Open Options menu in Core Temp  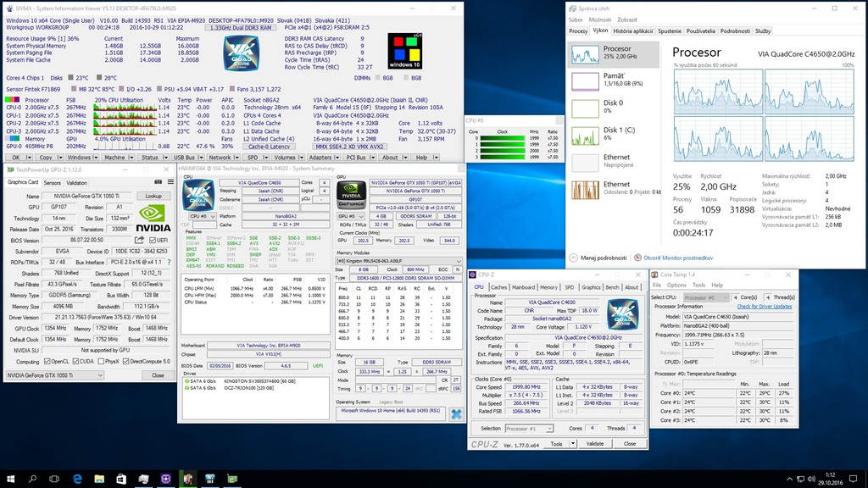click(676, 285)
